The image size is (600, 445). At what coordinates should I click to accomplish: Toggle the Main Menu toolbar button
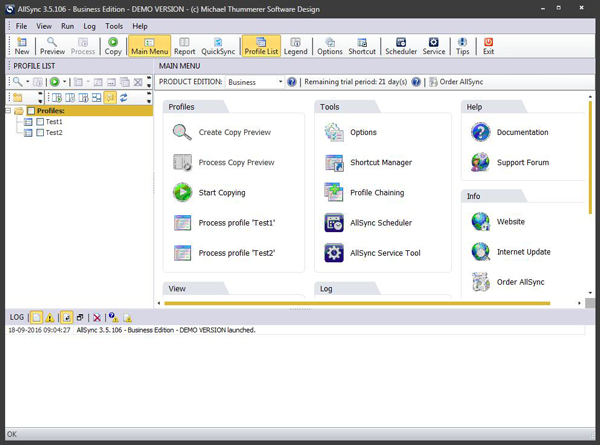pyautogui.click(x=150, y=46)
